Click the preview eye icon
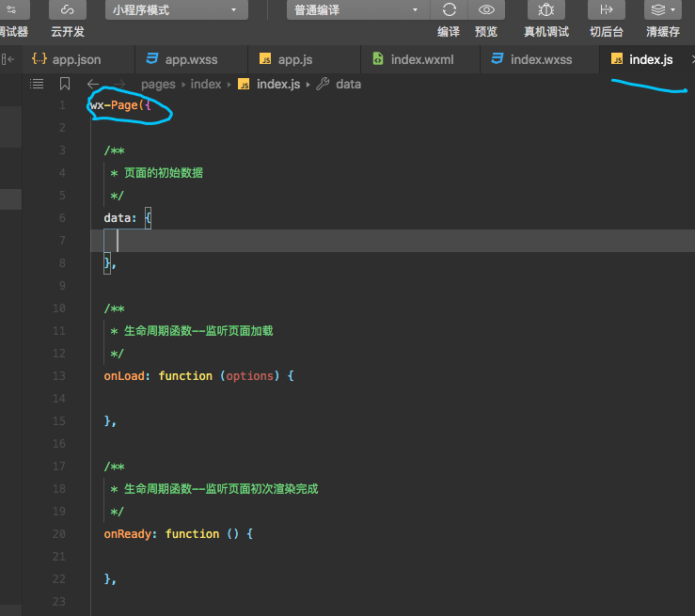The height and width of the screenshot is (616, 695). click(x=486, y=9)
